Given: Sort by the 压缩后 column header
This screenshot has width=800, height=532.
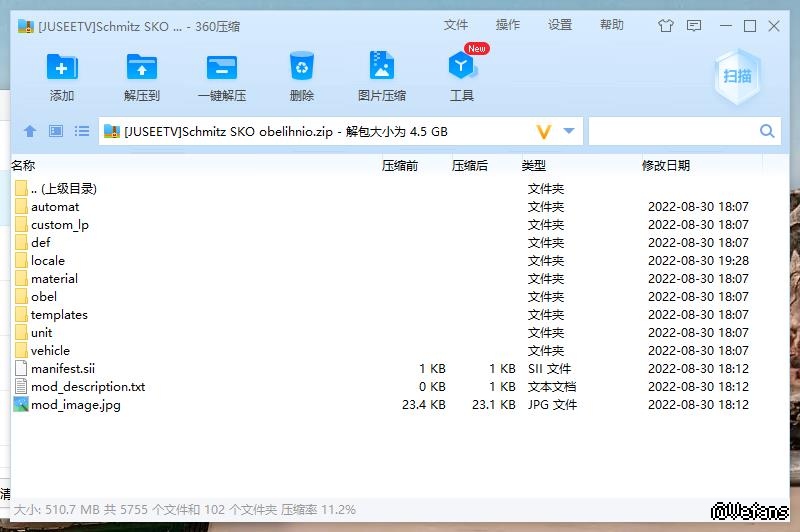Looking at the screenshot, I should click(x=469, y=165).
